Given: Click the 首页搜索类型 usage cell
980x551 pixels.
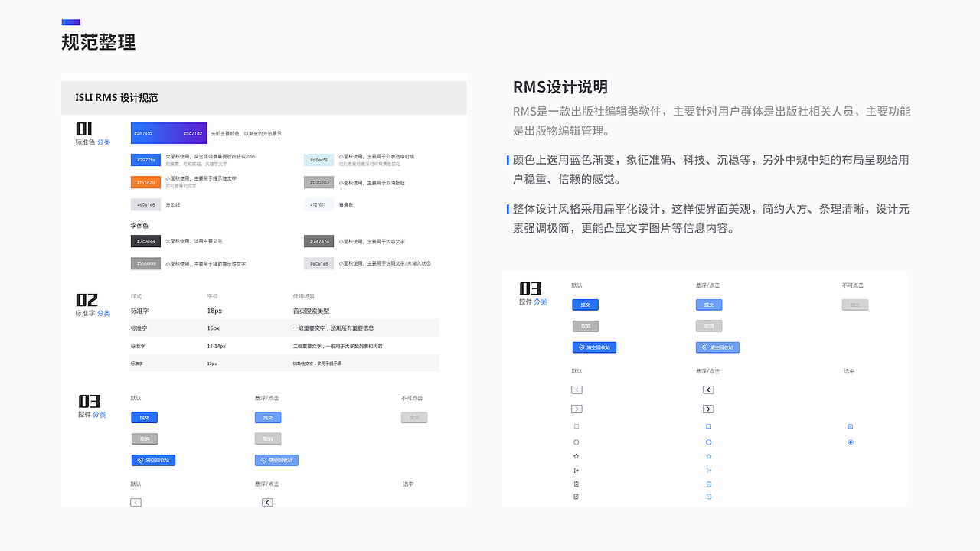Looking at the screenshot, I should (x=311, y=311).
